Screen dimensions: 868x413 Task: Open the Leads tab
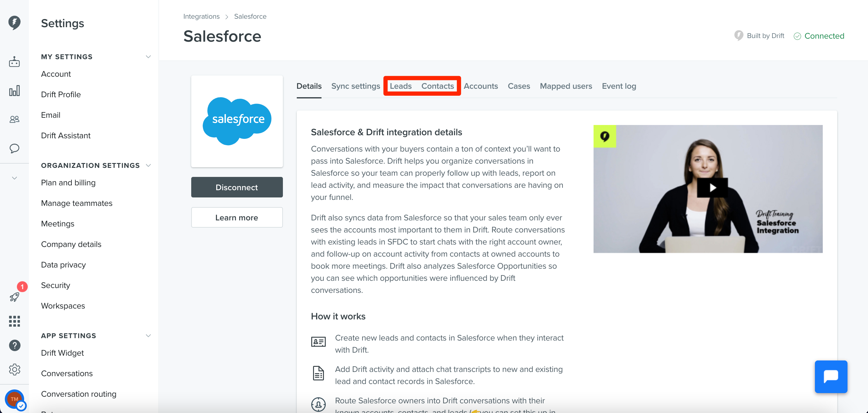(x=400, y=86)
